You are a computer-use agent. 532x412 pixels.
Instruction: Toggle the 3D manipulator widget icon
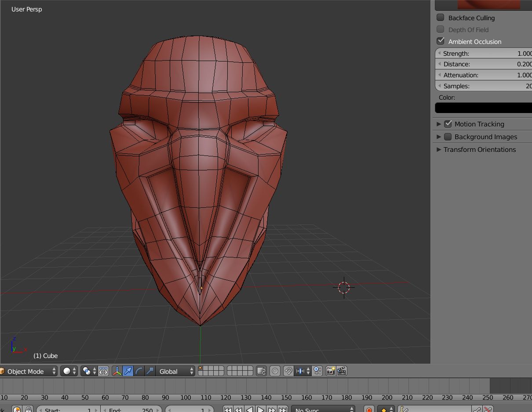tap(117, 371)
